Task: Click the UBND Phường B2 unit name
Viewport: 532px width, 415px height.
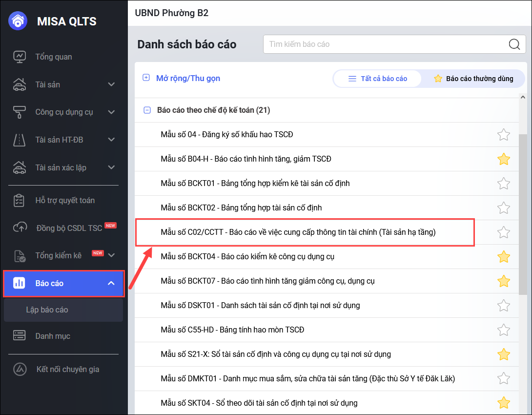Action: tap(171, 13)
